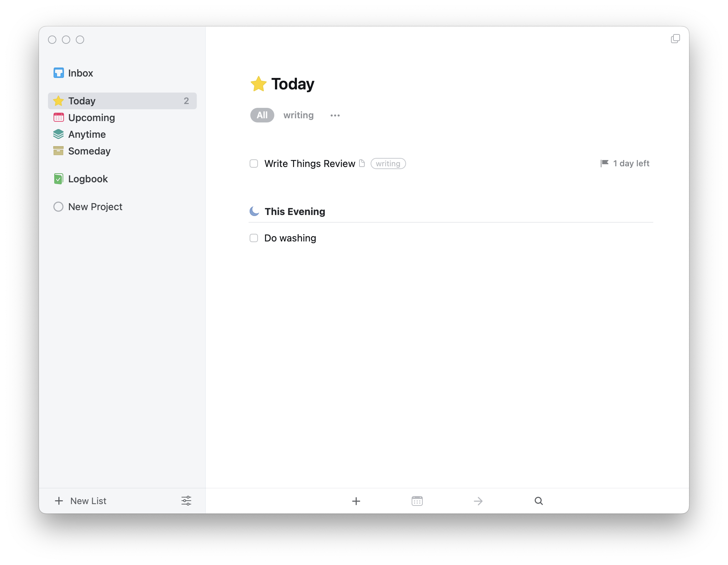Click the Anytime layers icon
This screenshot has height=565, width=728.
pos(58,134)
